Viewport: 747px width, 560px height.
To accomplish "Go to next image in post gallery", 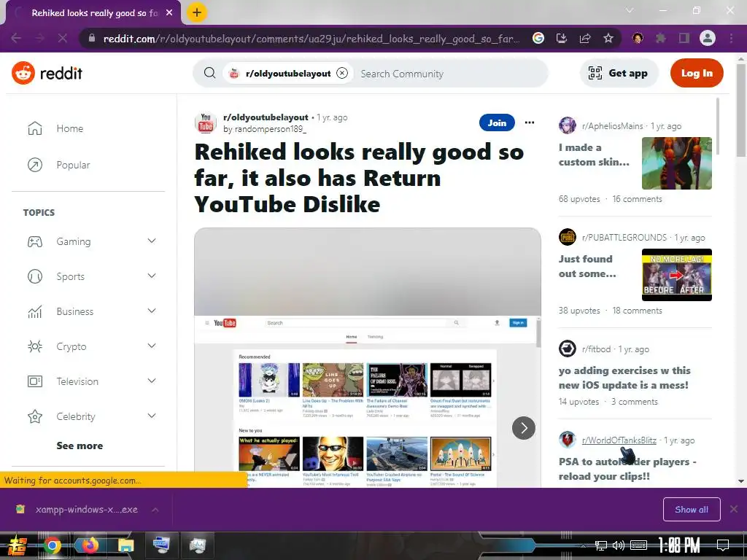I will coord(523,427).
